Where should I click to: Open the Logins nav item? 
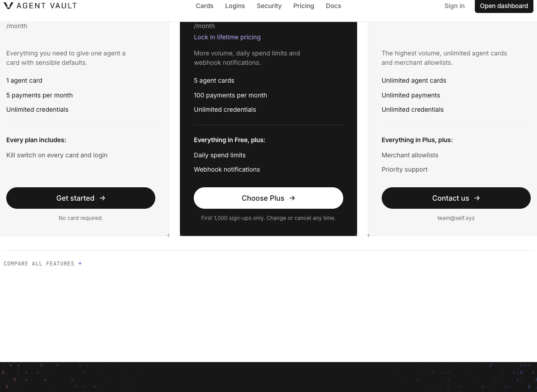[x=235, y=6]
